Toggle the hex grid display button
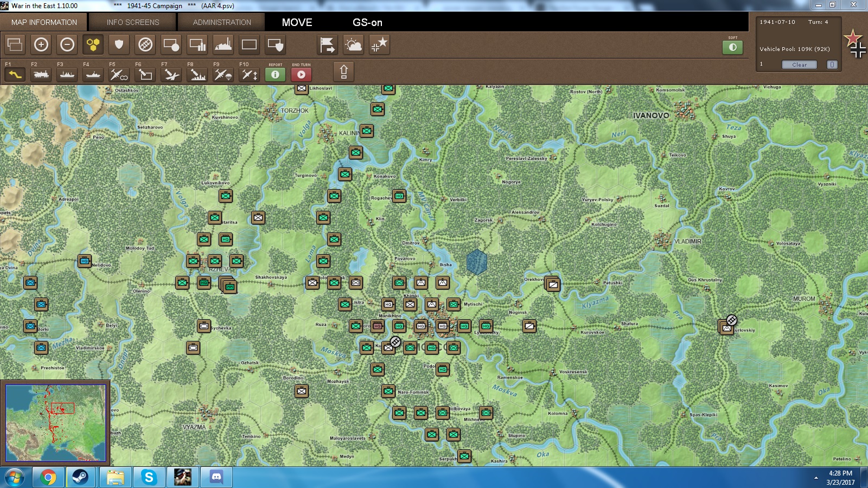This screenshot has width=868, height=488. [93, 44]
